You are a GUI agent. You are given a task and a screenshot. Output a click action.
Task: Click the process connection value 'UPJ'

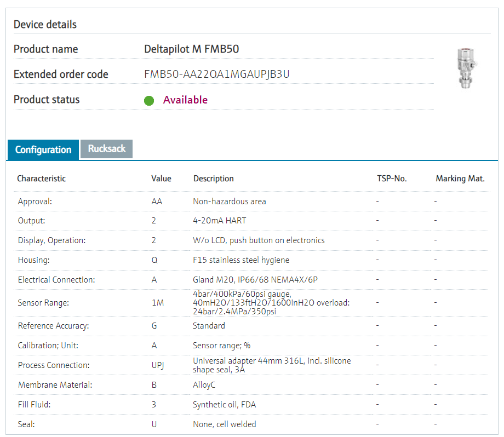click(158, 365)
